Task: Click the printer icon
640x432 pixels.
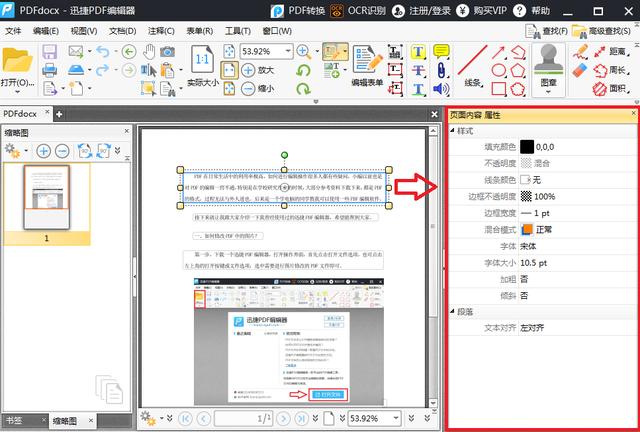Action: click(49, 70)
